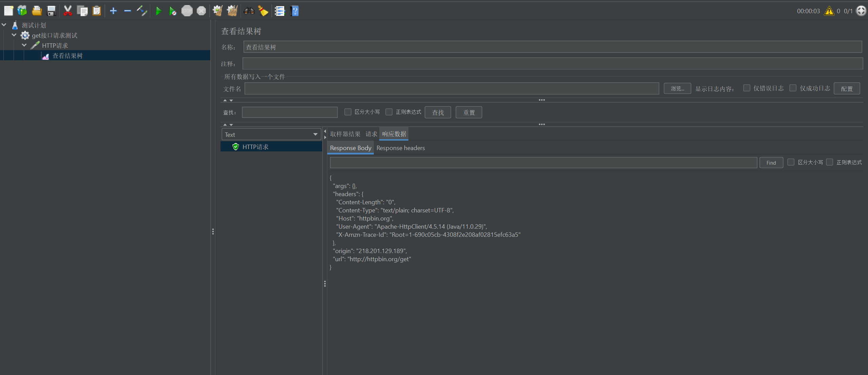This screenshot has height=375, width=868.
Task: Click the binoculars Search icon
Action: (249, 11)
